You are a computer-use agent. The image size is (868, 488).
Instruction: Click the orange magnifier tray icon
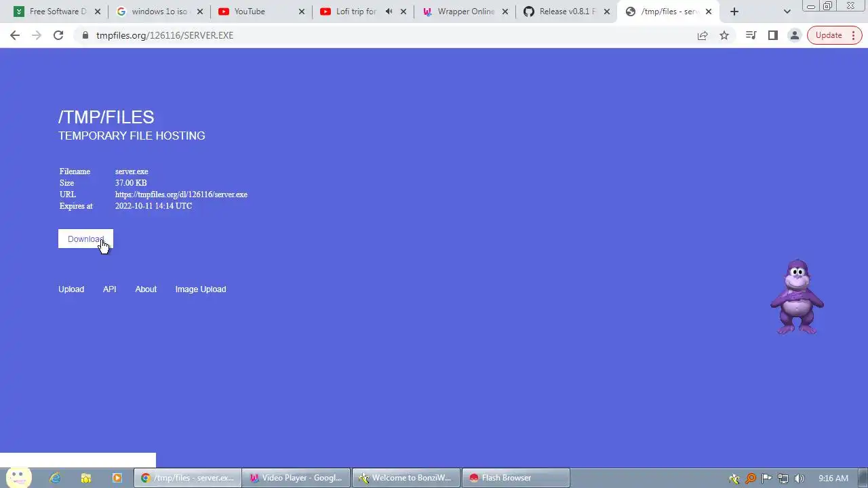(751, 479)
